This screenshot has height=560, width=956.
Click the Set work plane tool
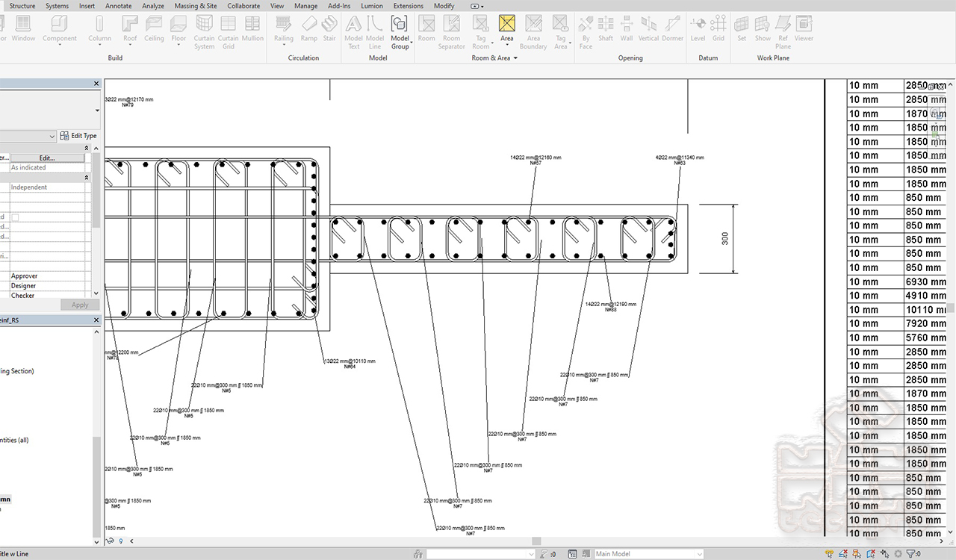[x=742, y=30]
